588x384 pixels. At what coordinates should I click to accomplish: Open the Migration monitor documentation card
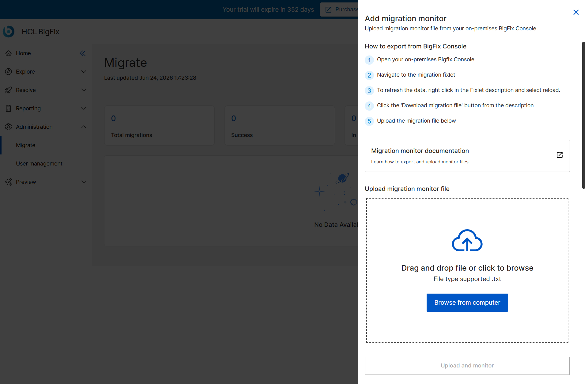[467, 156]
